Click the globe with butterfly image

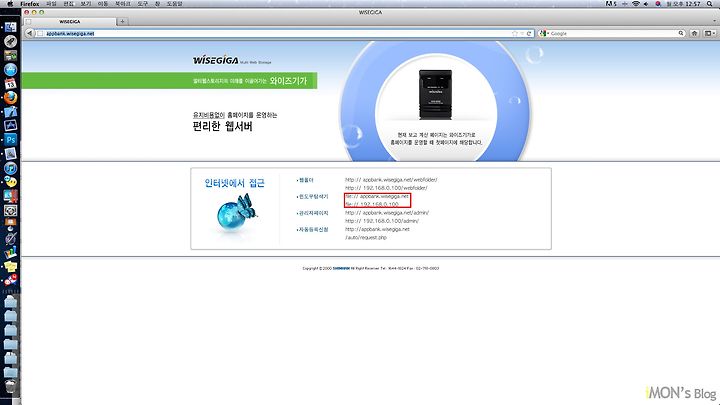pyautogui.click(x=236, y=213)
